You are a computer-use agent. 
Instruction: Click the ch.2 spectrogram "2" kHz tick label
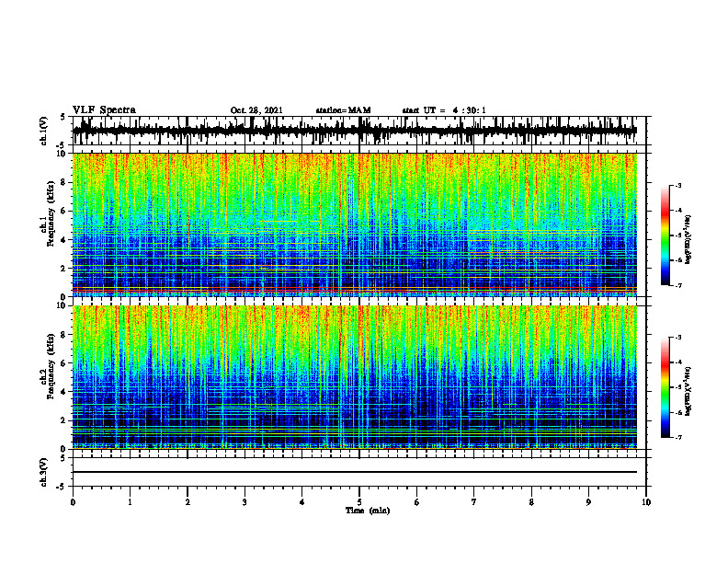[65, 419]
